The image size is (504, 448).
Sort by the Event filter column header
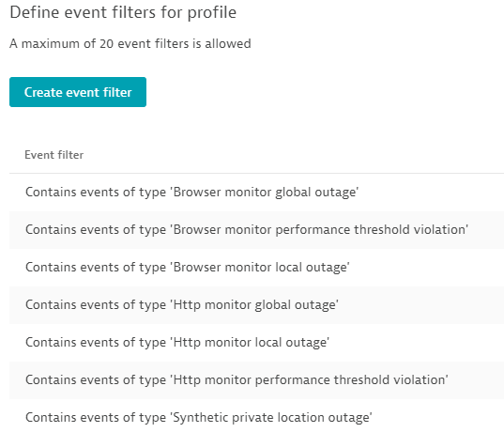coord(54,155)
